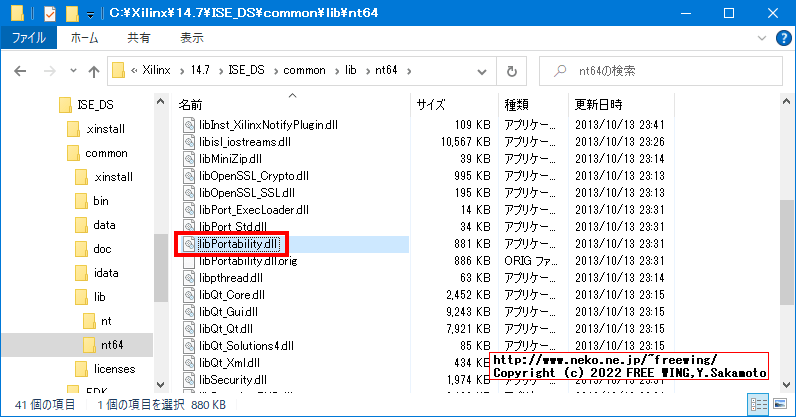Select libQt_Xml.dll file icon

[x=189, y=363]
